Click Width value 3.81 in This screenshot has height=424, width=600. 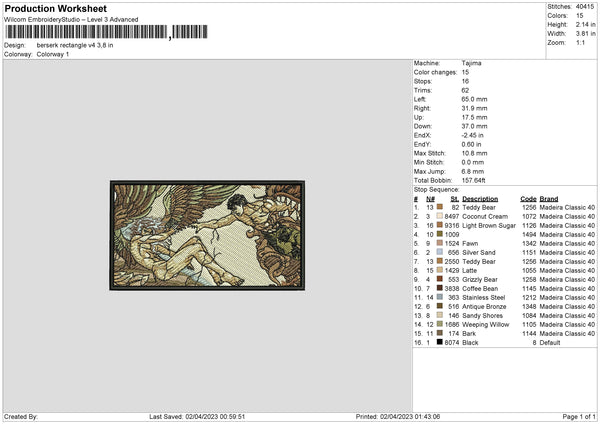click(x=585, y=34)
